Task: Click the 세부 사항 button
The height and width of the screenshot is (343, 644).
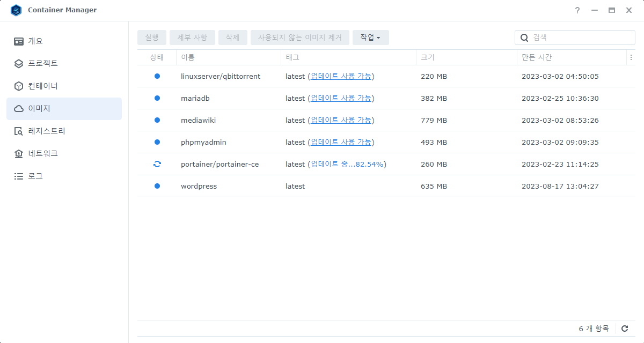Action: (192, 38)
